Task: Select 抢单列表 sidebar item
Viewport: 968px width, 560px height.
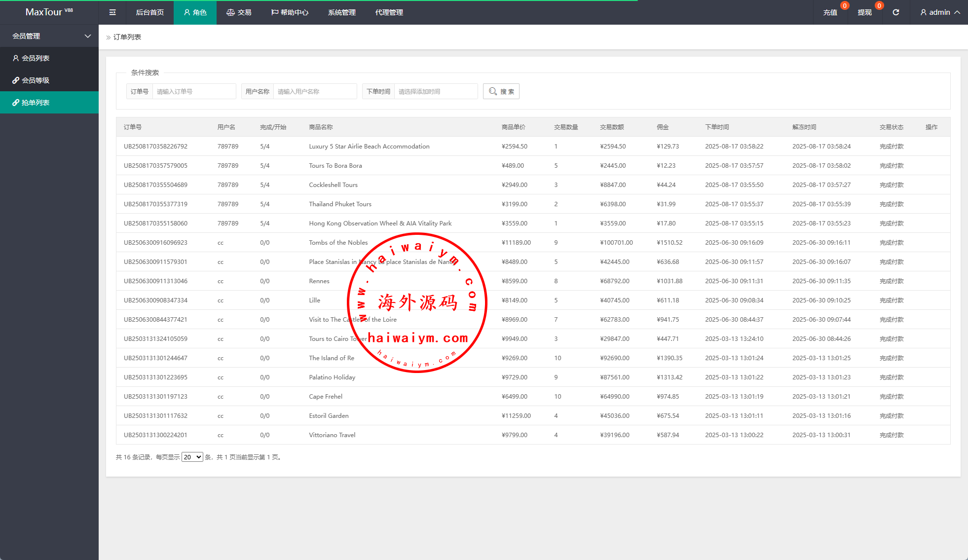Action: pyautogui.click(x=36, y=103)
